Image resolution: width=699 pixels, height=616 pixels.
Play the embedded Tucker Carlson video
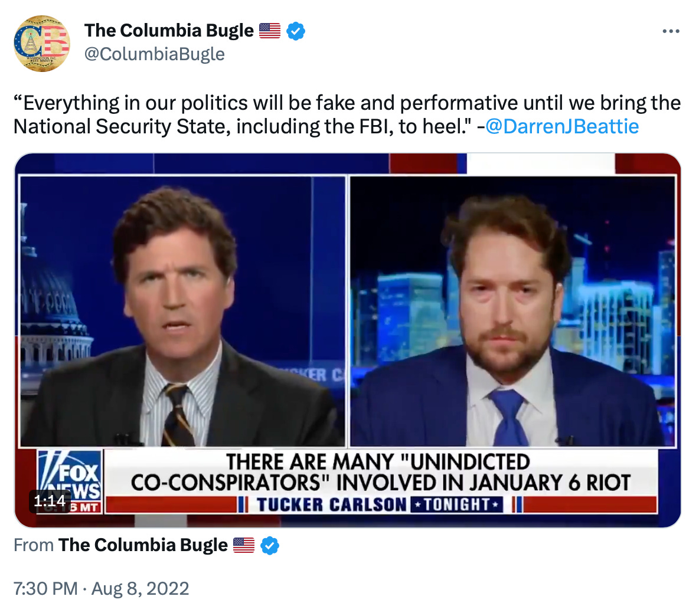pyautogui.click(x=348, y=340)
